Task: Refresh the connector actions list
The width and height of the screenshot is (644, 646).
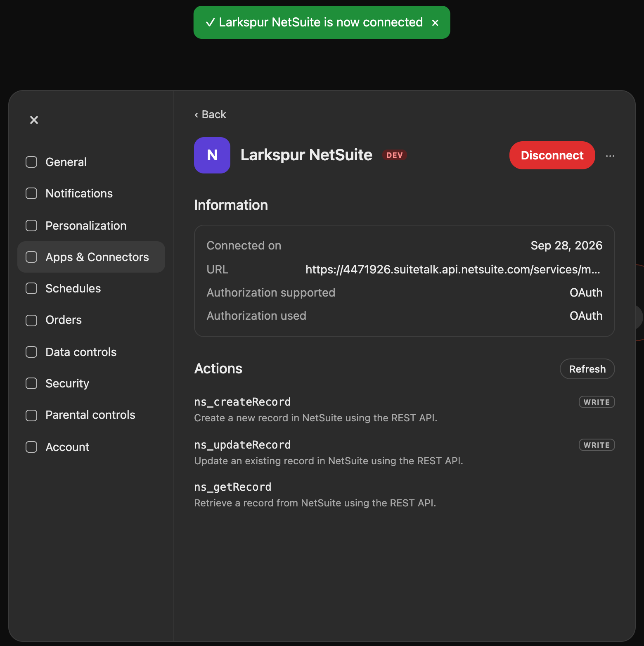Action: (587, 369)
